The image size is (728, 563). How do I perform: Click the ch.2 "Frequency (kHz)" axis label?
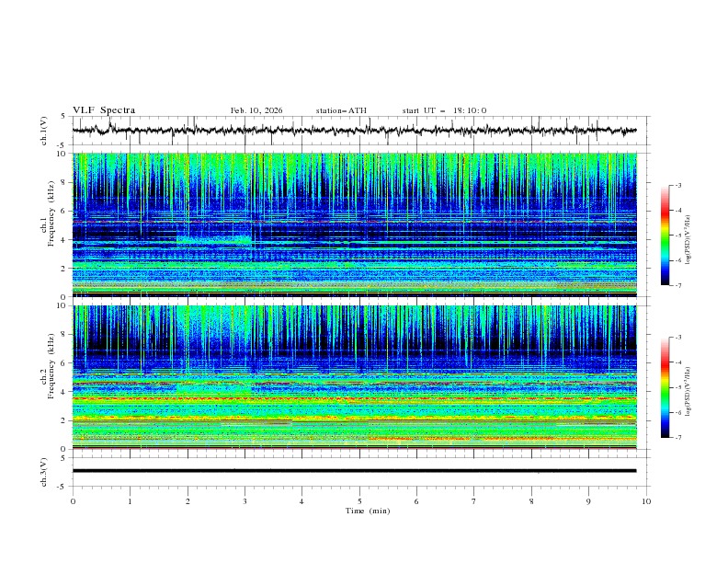(x=51, y=366)
